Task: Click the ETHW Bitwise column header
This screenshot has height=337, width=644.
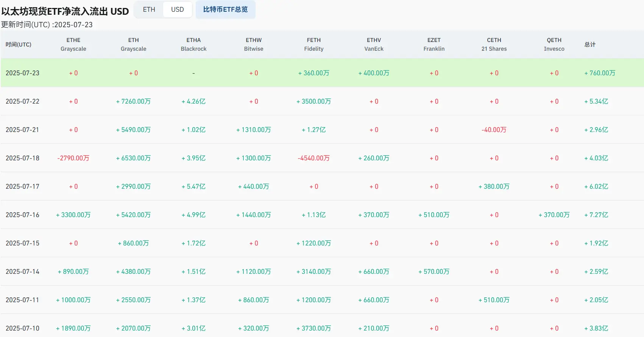Action: (x=254, y=44)
